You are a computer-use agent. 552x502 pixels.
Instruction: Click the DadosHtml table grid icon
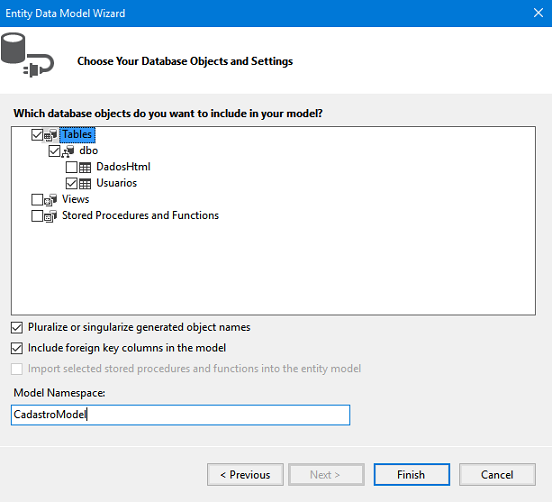[85, 167]
